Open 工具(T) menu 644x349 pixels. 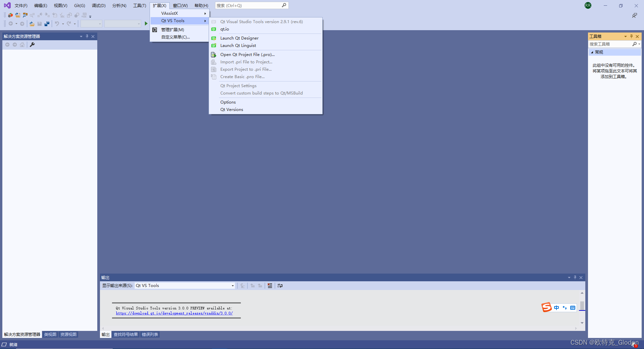[x=140, y=6]
